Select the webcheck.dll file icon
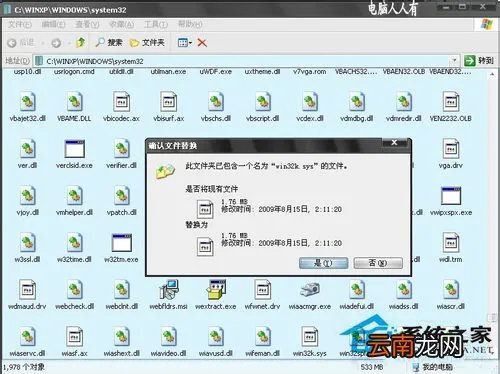 click(74, 290)
